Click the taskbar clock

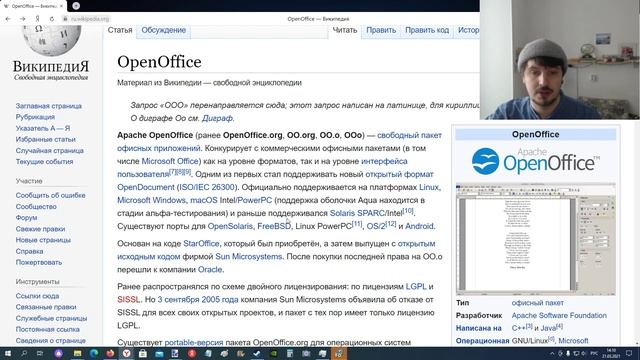tap(612, 353)
